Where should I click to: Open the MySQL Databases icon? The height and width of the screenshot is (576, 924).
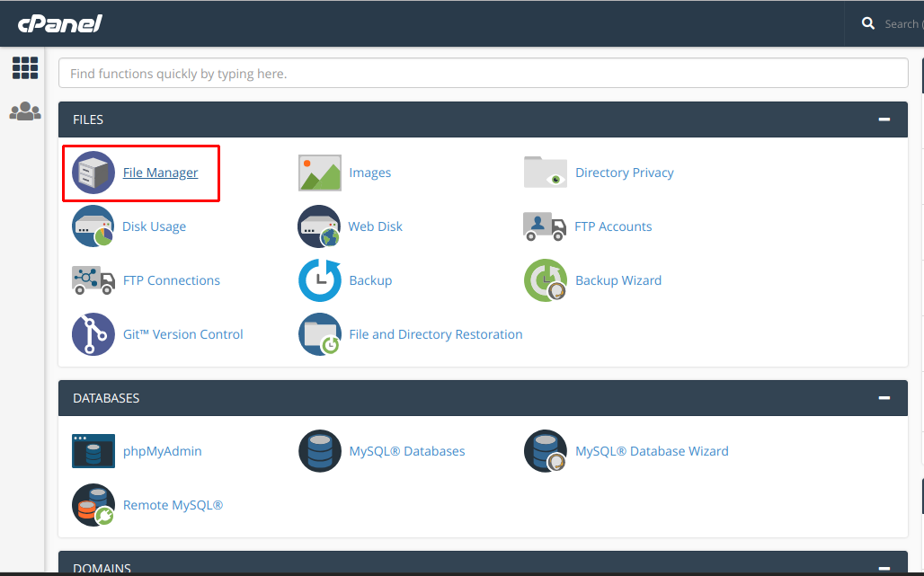[318, 450]
